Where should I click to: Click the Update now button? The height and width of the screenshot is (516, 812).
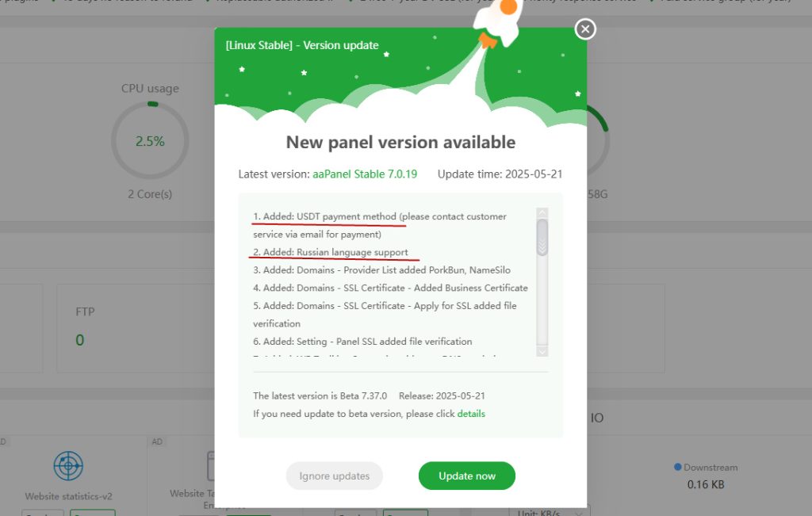pos(466,476)
